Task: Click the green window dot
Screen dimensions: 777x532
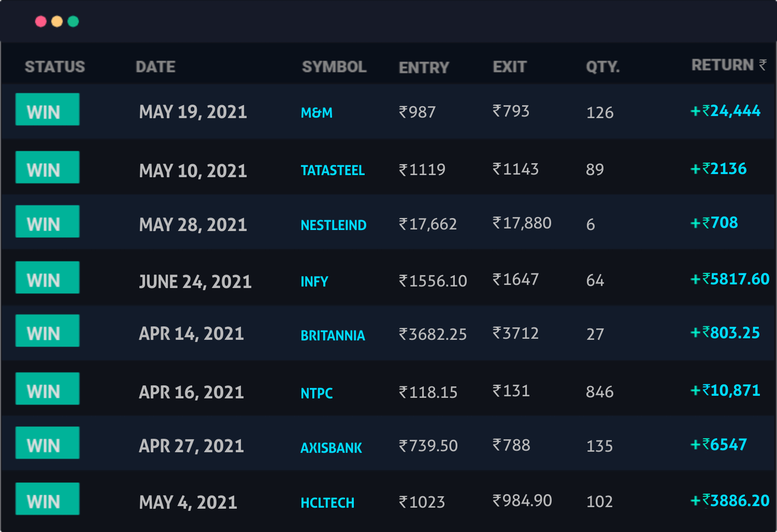Action: point(73,21)
